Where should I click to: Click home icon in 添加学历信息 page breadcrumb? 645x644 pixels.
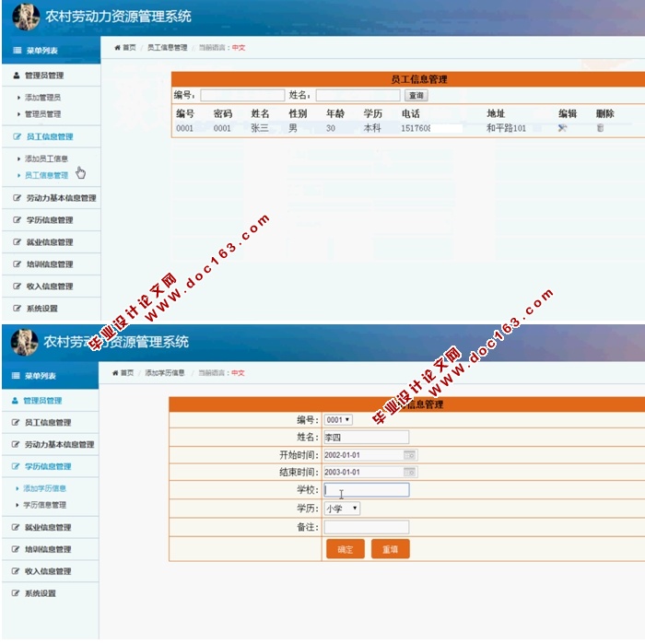pos(115,373)
